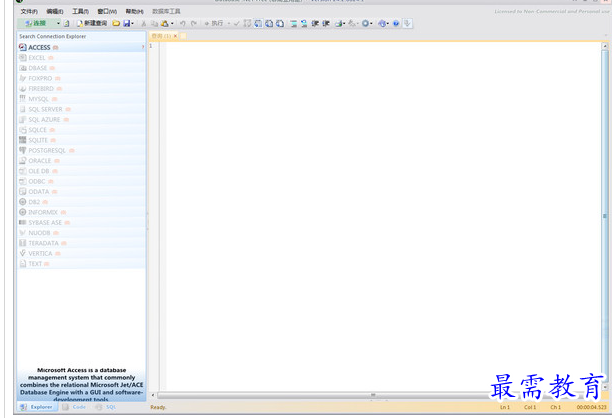Screen dimensions: 612x418
Task: Click the SQLITE row icon
Action: [23, 140]
